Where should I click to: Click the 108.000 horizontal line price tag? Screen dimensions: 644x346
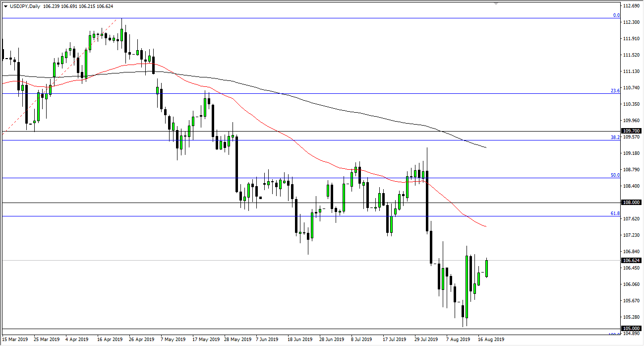pos(631,203)
